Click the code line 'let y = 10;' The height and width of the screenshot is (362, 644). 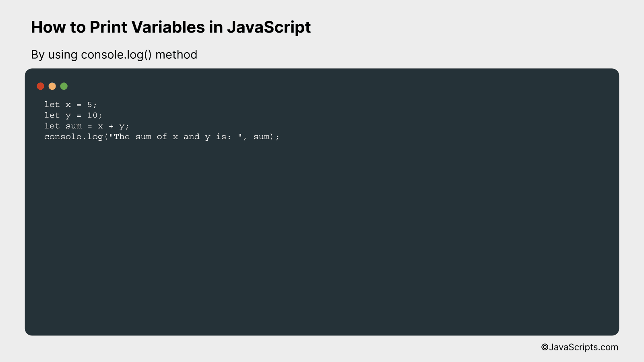(73, 115)
